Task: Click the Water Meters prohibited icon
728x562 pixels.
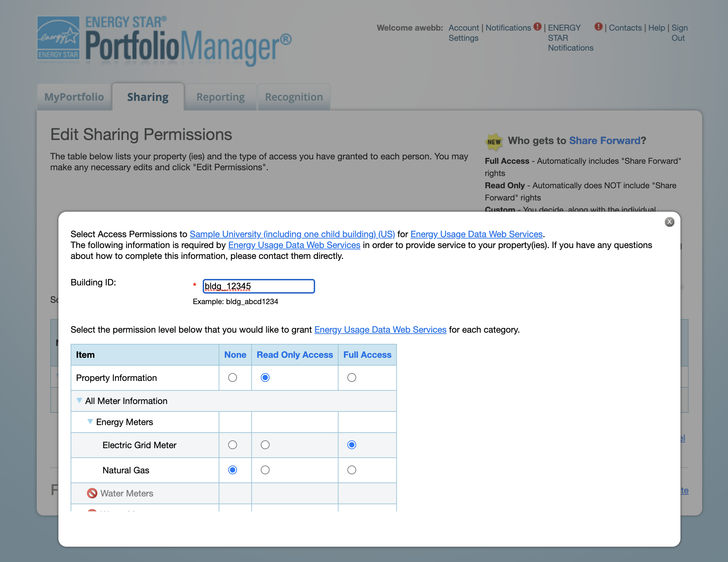Action: pyautogui.click(x=92, y=493)
